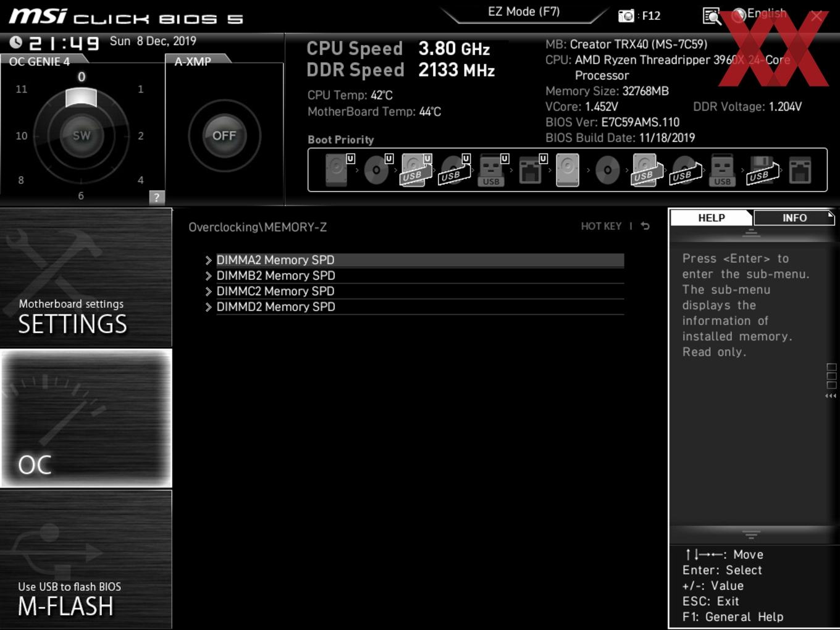Click the CPU Temp 42°C reading
Viewport: 840px width, 630px height.
(x=350, y=95)
